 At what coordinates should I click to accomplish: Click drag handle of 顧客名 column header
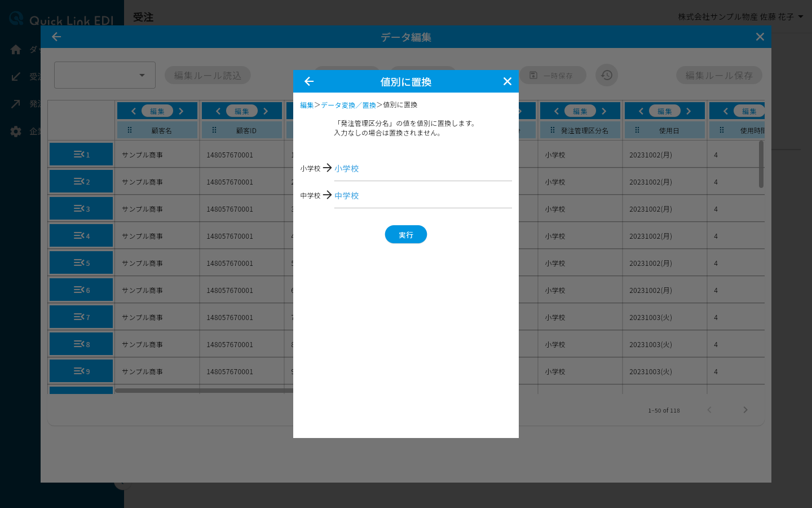tap(130, 130)
